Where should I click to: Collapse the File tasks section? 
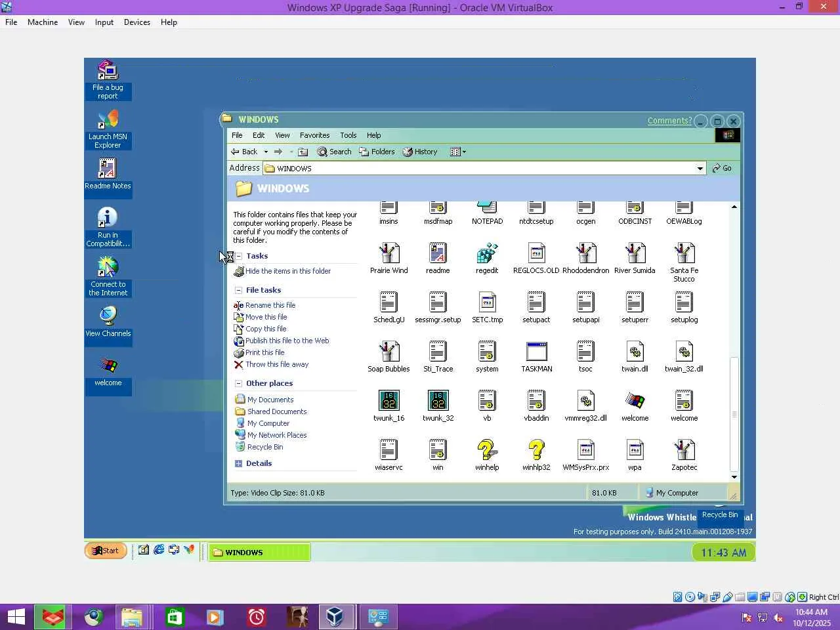click(x=239, y=290)
